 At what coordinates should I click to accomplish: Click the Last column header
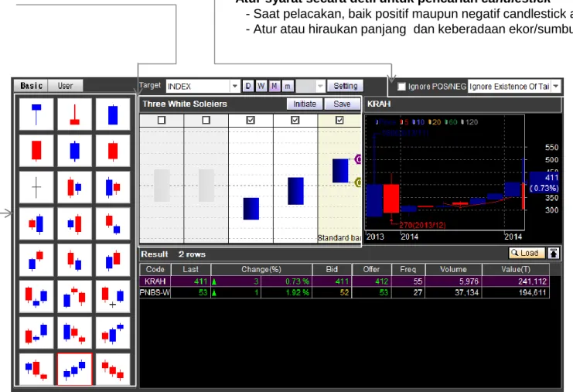(191, 270)
